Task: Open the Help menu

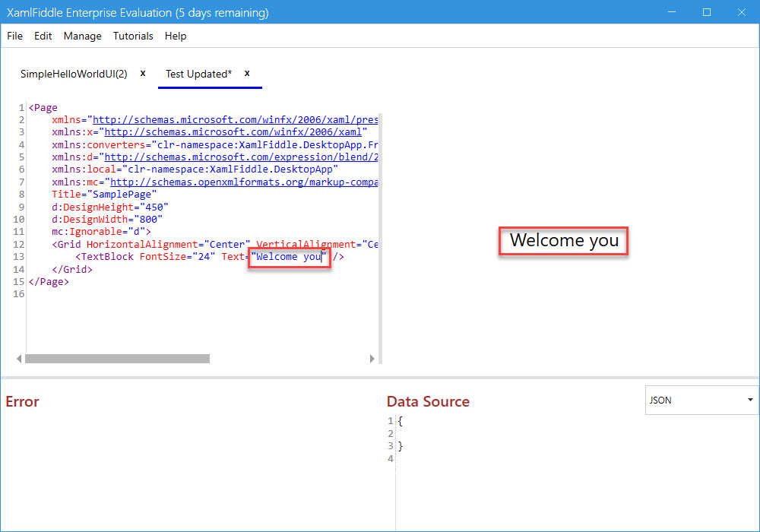Action: pos(176,36)
